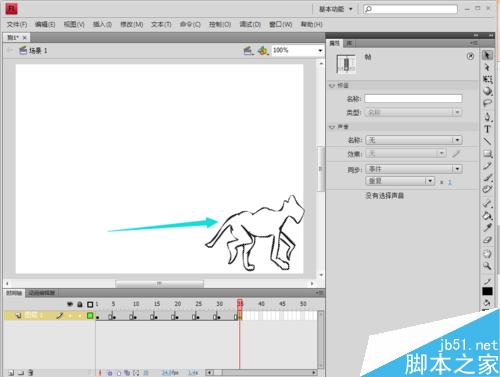This screenshot has width=500, height=377.
Task: Open the black stroke color swatch
Action: (x=487, y=292)
